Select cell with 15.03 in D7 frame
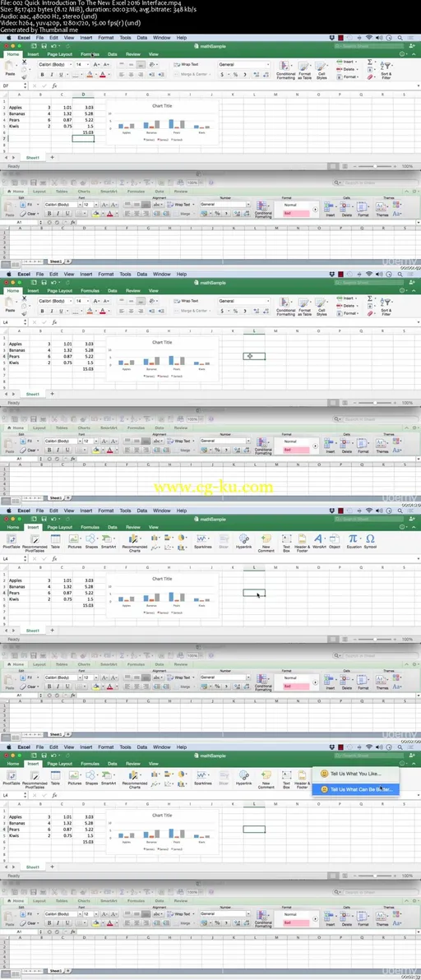This screenshot has width=421, height=980. [83, 132]
